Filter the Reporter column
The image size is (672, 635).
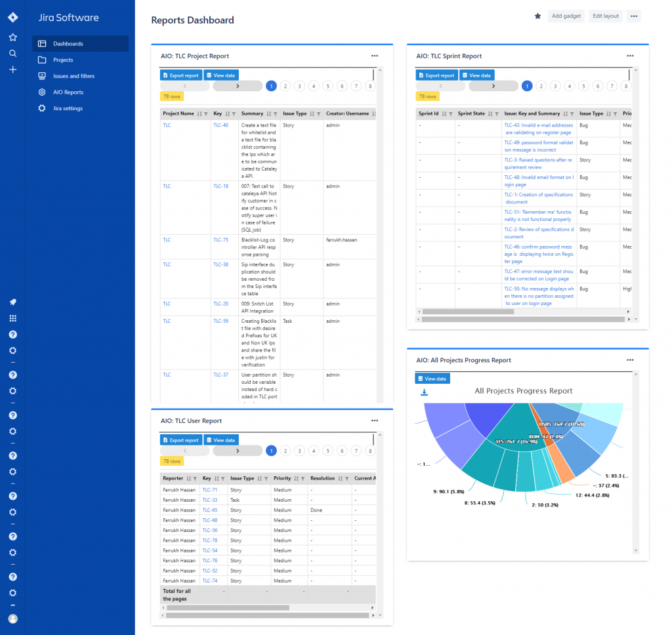tap(195, 478)
